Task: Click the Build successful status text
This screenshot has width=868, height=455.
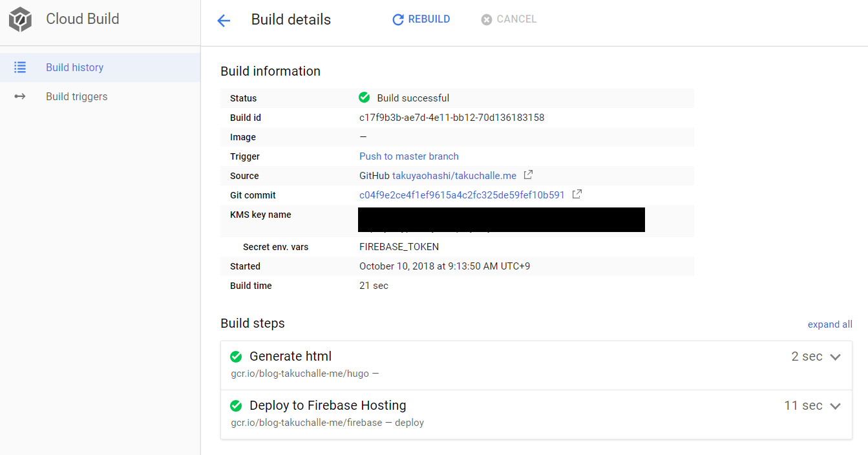Action: tap(413, 98)
